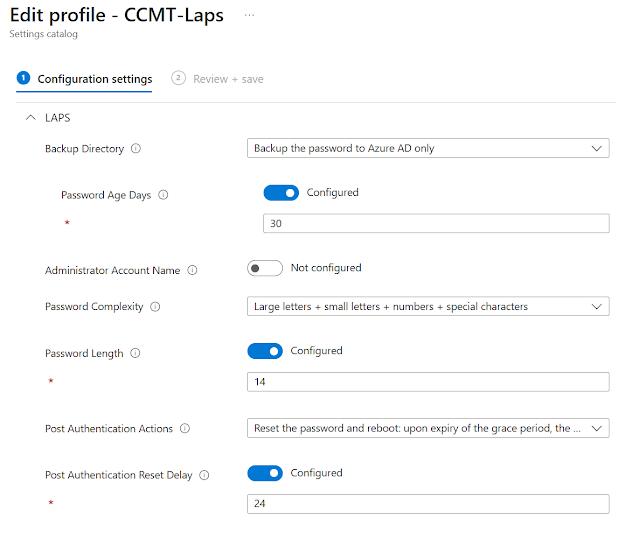Toggle Password Length configured switch
This screenshot has height=533, width=639.
point(265,351)
